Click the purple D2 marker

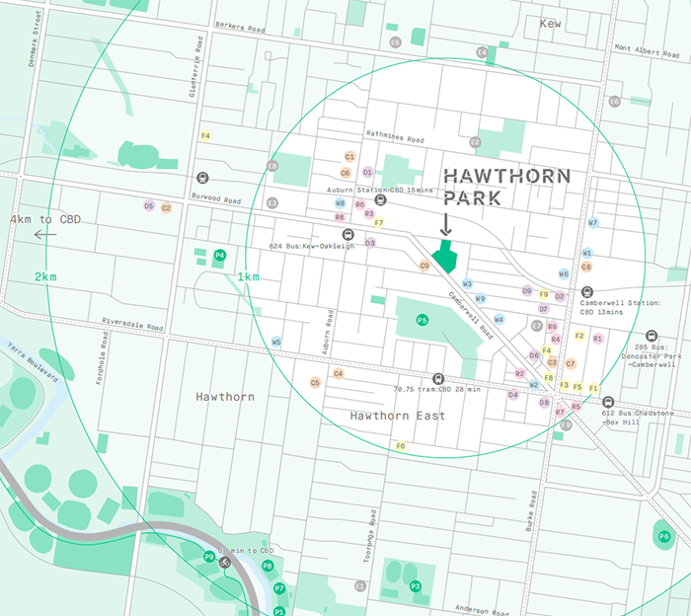[x=560, y=296]
